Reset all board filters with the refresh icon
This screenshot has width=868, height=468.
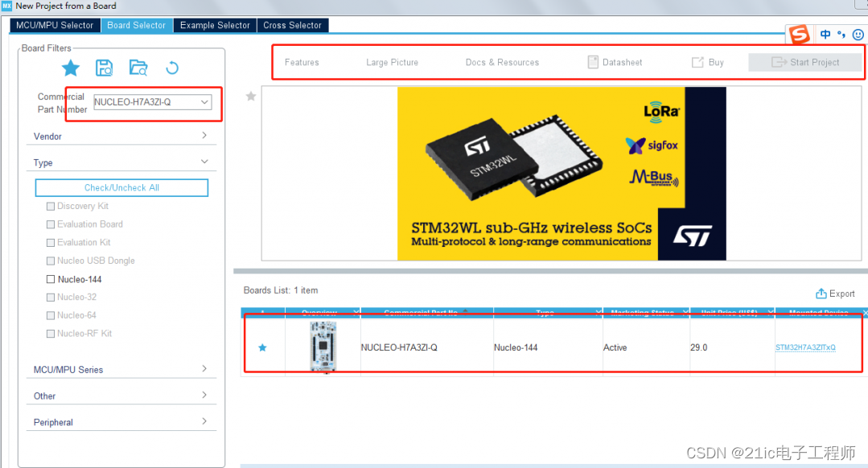click(x=172, y=68)
